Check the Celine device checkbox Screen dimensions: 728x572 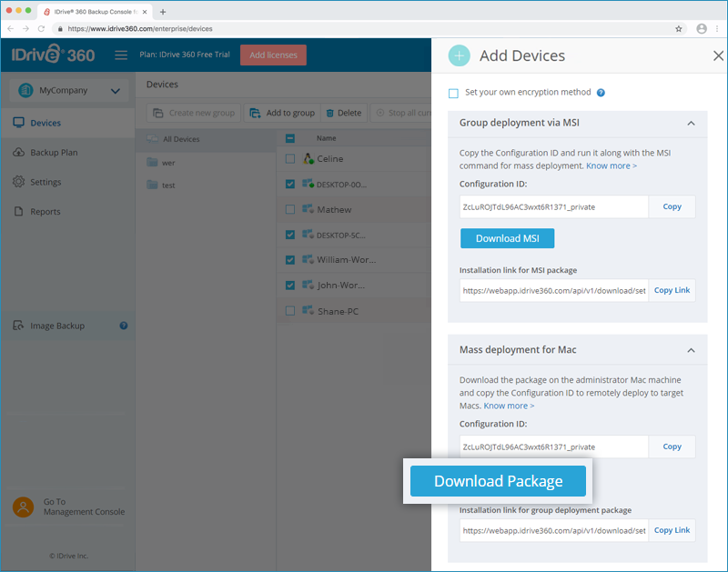[x=290, y=159]
